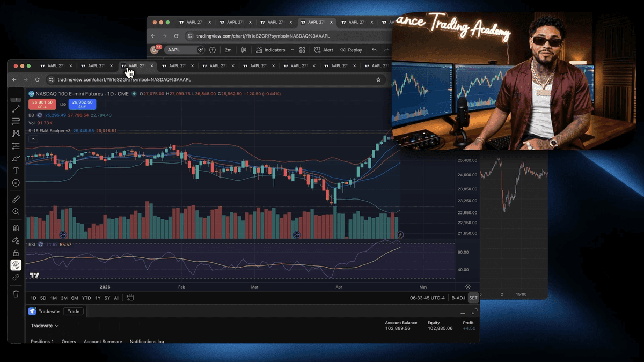Screen dimensions: 644x362
Task: Open the RSI indicator settings icon
Action: pyautogui.click(x=41, y=244)
